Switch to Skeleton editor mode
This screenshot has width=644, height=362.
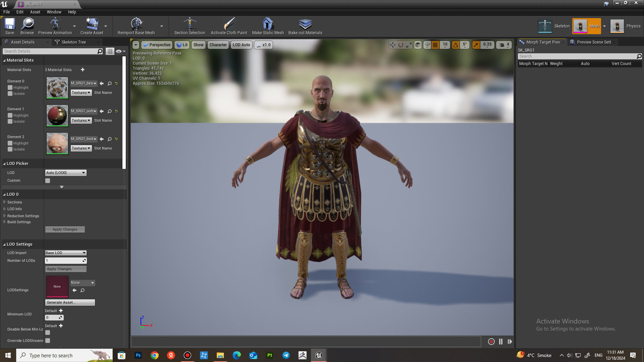point(554,26)
